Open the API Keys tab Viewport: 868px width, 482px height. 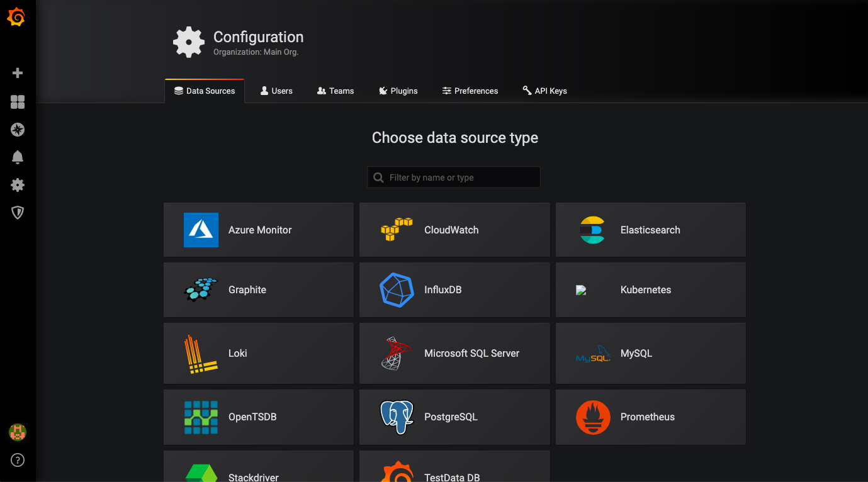544,91
